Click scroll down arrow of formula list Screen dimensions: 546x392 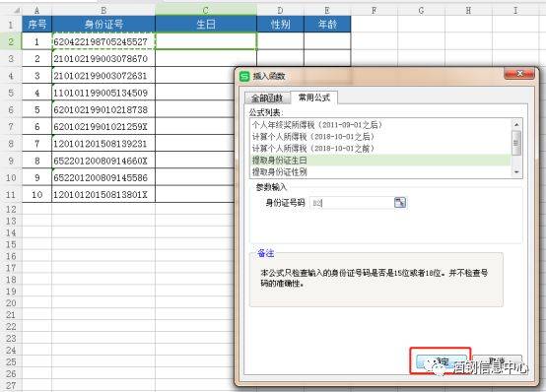(x=516, y=172)
